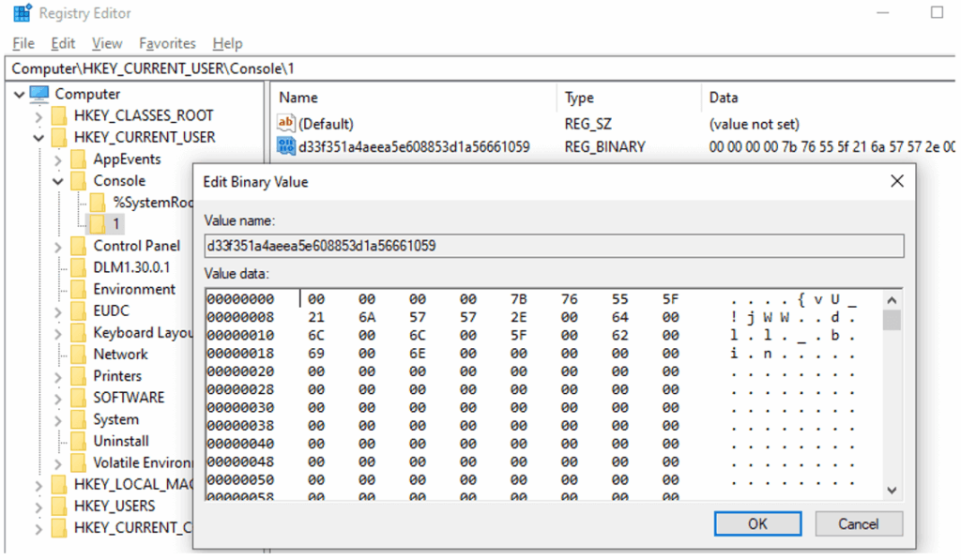The height and width of the screenshot is (560, 961).
Task: Click the Volatile Environment folder icon
Action: (79, 462)
